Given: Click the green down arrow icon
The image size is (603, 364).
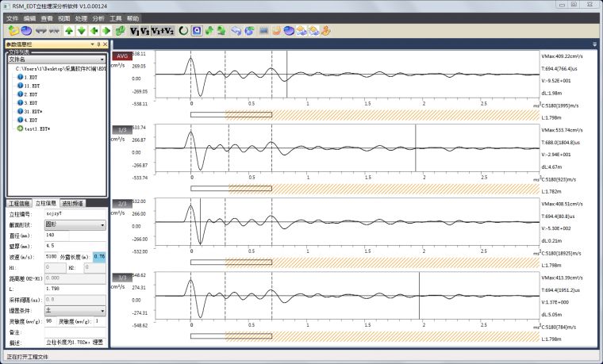Looking at the screenshot, I should (81, 31).
